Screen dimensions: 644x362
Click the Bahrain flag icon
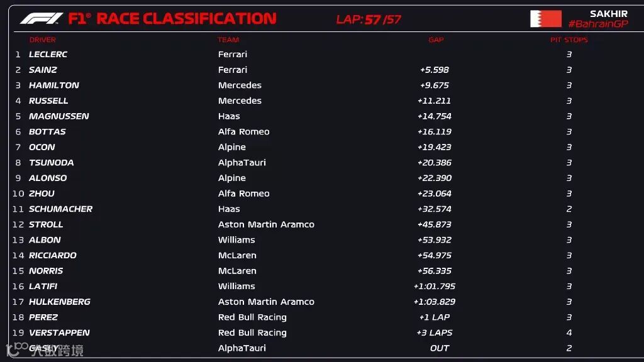[546, 19]
